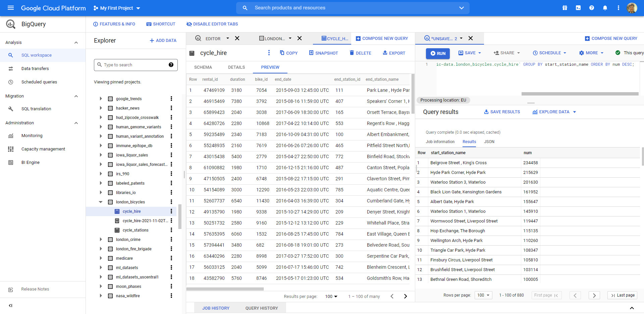Click the BigQuery logo icon
The image size is (644, 314).
[x=11, y=24]
